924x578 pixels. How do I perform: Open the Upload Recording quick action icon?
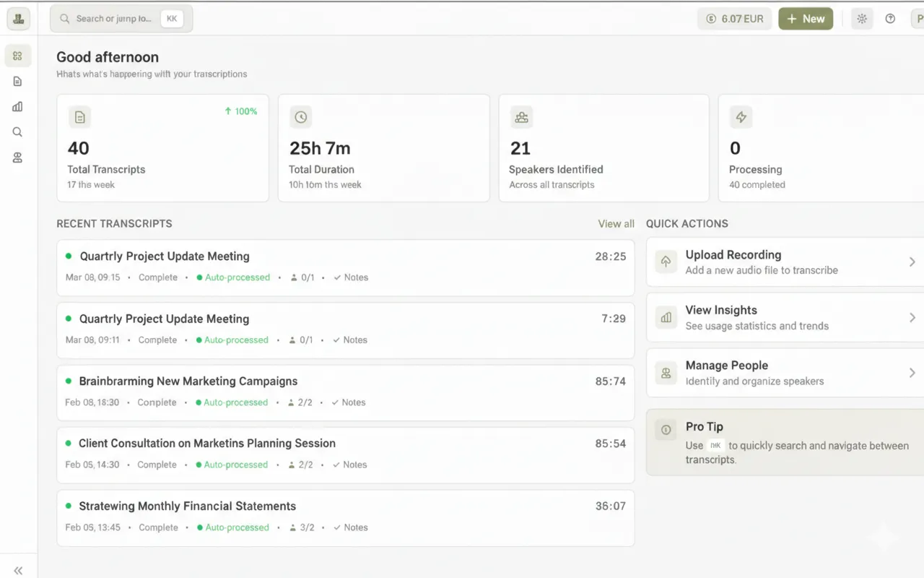[x=665, y=262]
